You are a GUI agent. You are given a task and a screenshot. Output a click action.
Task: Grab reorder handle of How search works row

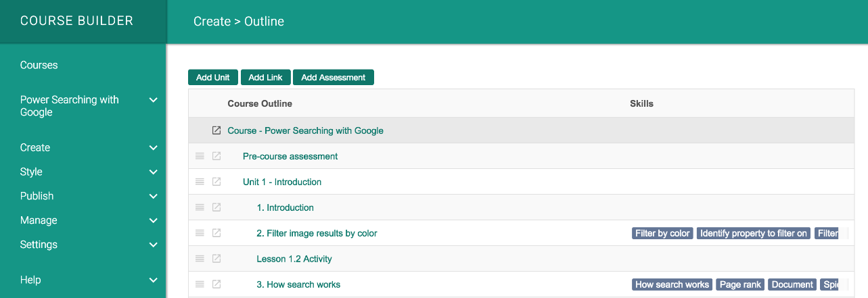(x=200, y=284)
